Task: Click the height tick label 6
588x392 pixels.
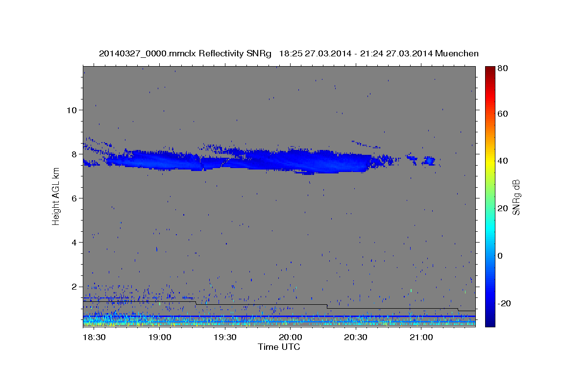Action: click(x=74, y=198)
